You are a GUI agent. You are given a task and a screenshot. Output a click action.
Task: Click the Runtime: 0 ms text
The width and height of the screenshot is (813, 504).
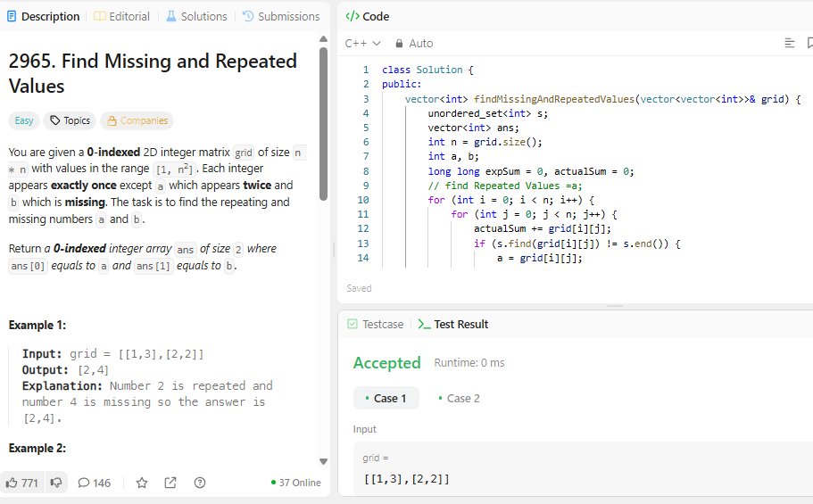[x=469, y=363]
